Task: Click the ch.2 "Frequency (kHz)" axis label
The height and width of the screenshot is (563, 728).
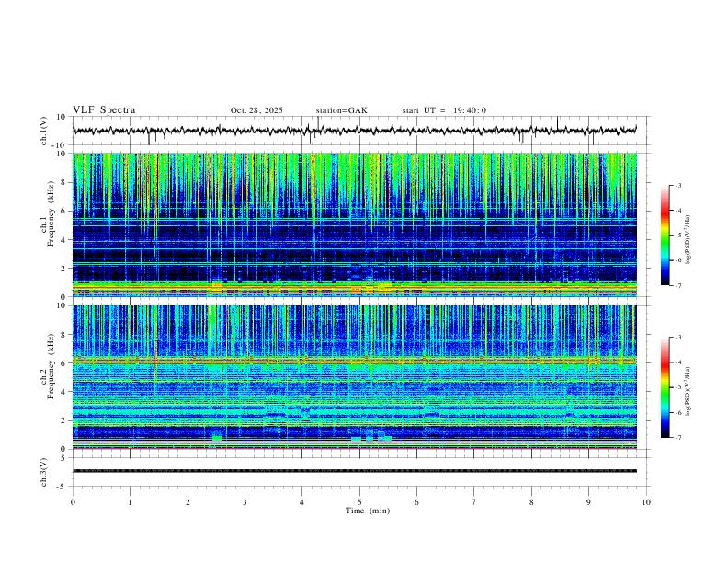Action: pos(51,366)
